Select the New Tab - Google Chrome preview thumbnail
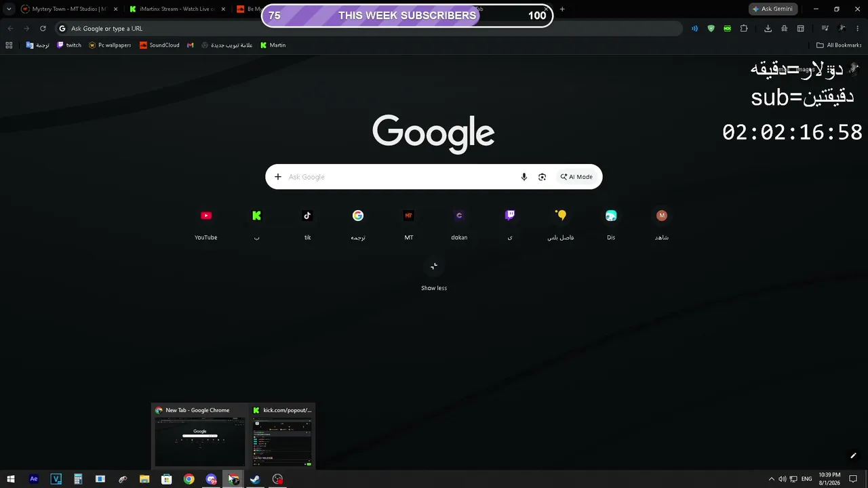Image resolution: width=868 pixels, height=488 pixels. [x=199, y=435]
